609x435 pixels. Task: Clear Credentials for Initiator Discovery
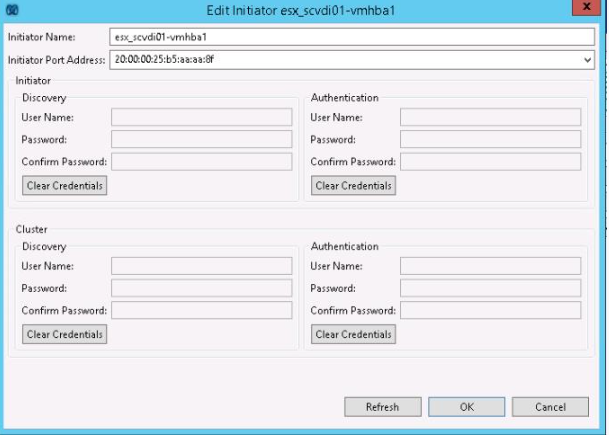point(64,185)
